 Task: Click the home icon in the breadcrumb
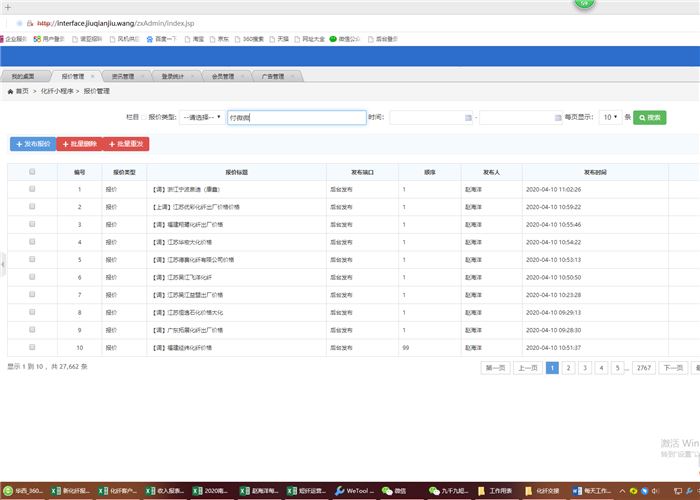[11, 91]
